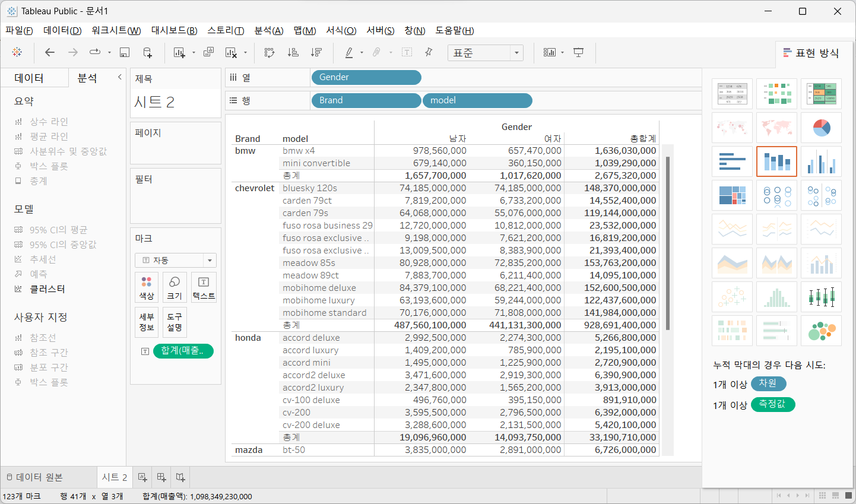The image size is (856, 504).
Task: Click the mobihome deluxe model row
Action: click(x=319, y=288)
